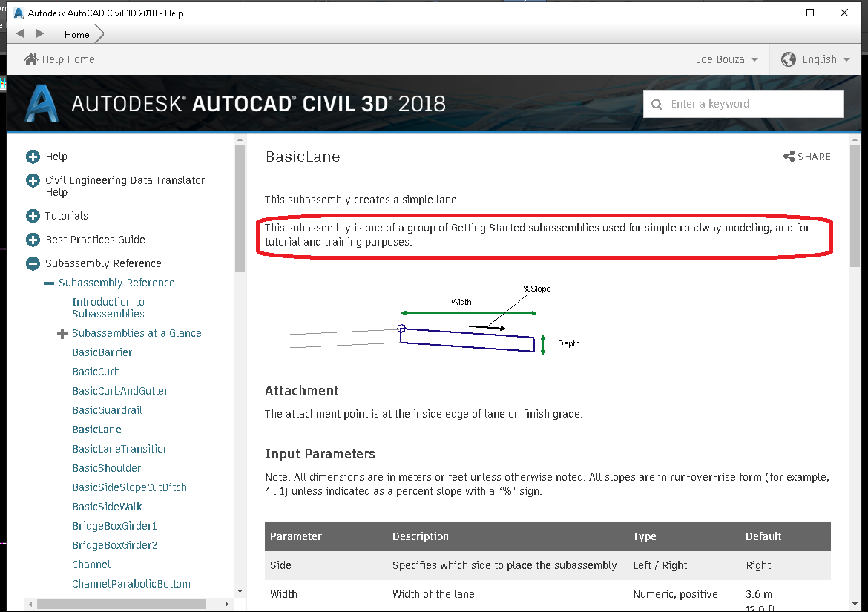This screenshot has height=612, width=868.
Task: Click sidebar horizontal scroll right arrow
Action: [226, 605]
